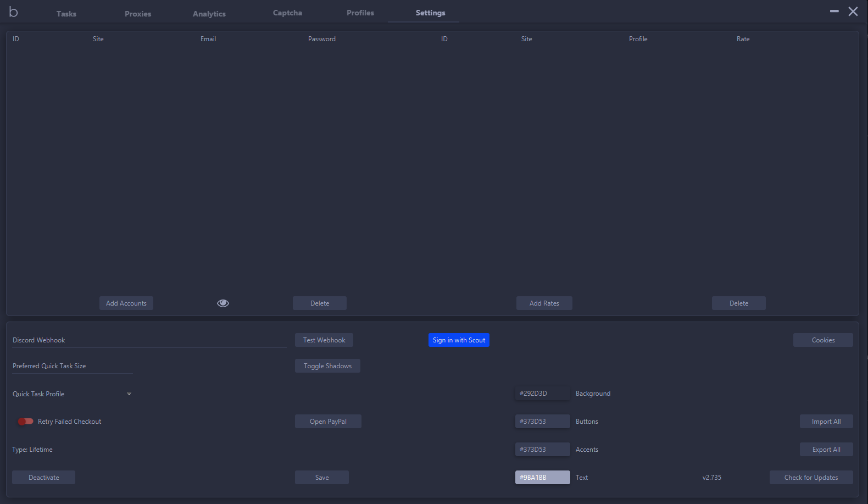The image size is (868, 504).
Task: Click the b logo icon
Action: pos(14,12)
